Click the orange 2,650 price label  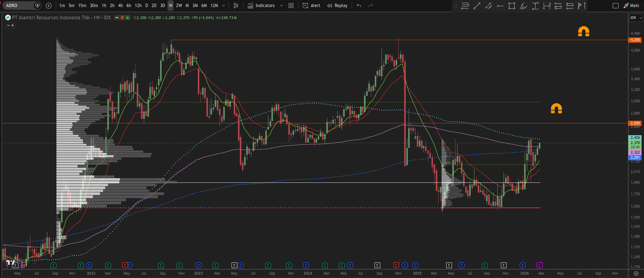pyautogui.click(x=635, y=123)
